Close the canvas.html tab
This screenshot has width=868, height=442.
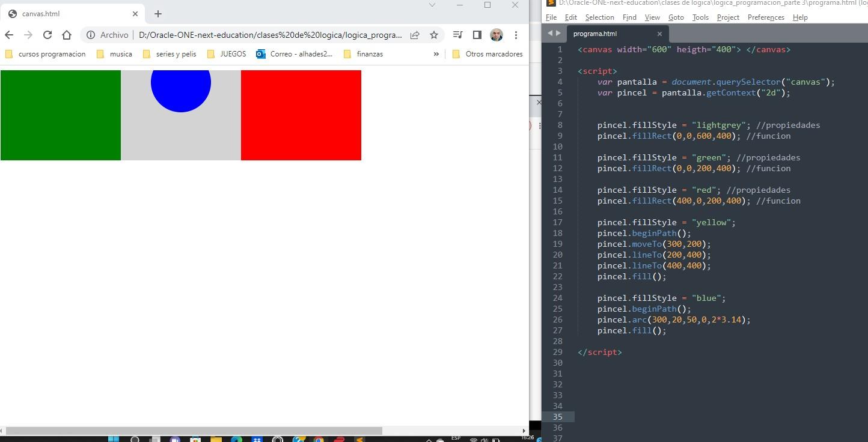click(x=135, y=14)
